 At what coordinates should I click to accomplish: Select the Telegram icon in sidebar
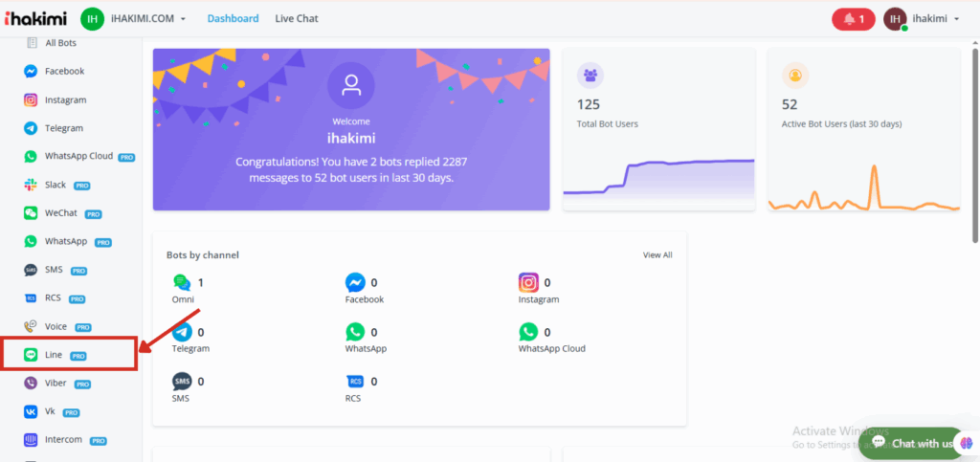click(x=32, y=128)
